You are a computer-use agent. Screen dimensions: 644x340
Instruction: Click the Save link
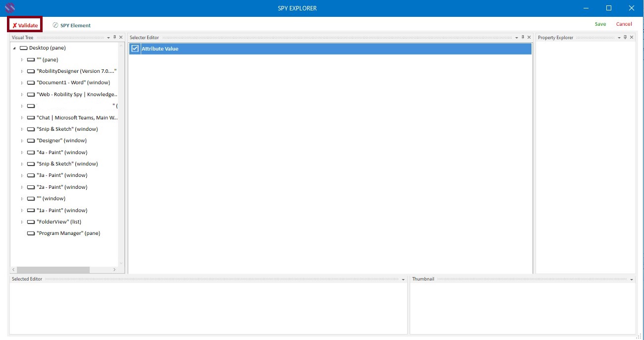pyautogui.click(x=600, y=24)
